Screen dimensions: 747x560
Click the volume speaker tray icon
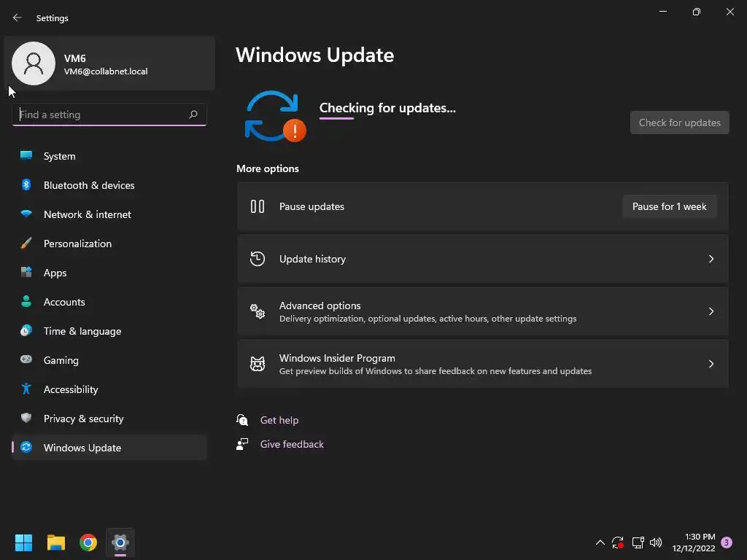656,542
